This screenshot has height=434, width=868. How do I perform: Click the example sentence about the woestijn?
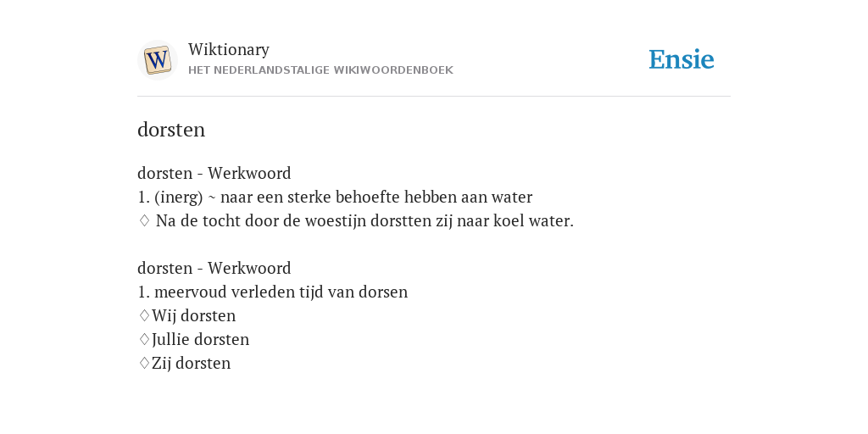point(364,221)
